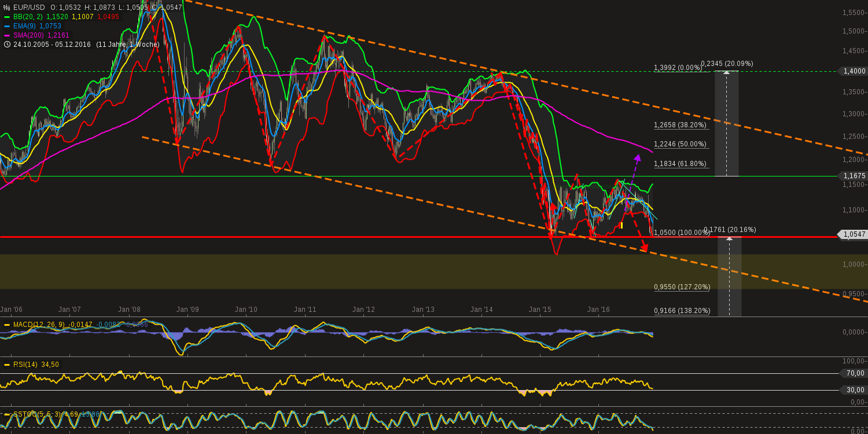868x434 pixels.
Task: Click the SMA(200) indicator label
Action: point(29,35)
